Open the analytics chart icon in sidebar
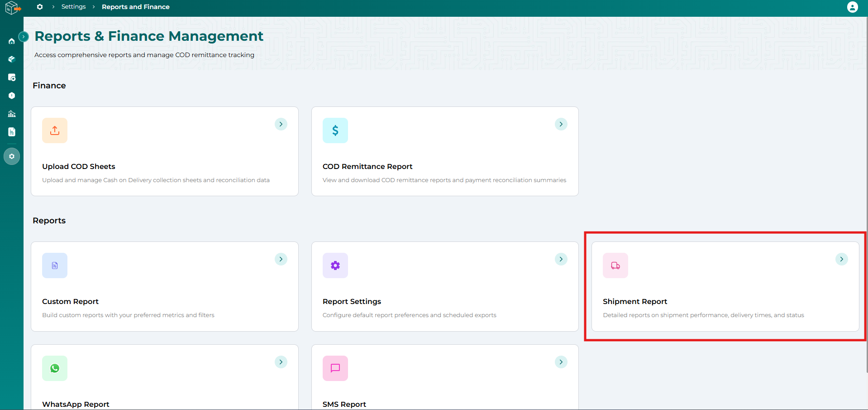The image size is (868, 410). point(12,114)
